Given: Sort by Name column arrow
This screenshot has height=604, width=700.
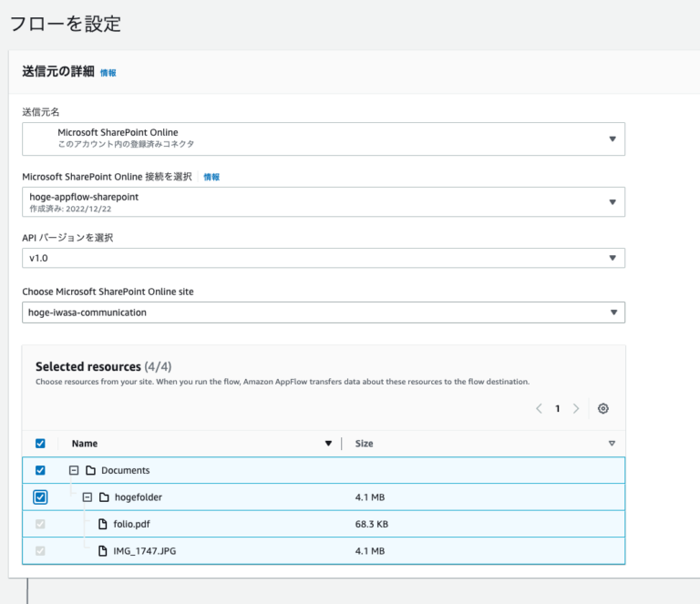Looking at the screenshot, I should pyautogui.click(x=328, y=444).
